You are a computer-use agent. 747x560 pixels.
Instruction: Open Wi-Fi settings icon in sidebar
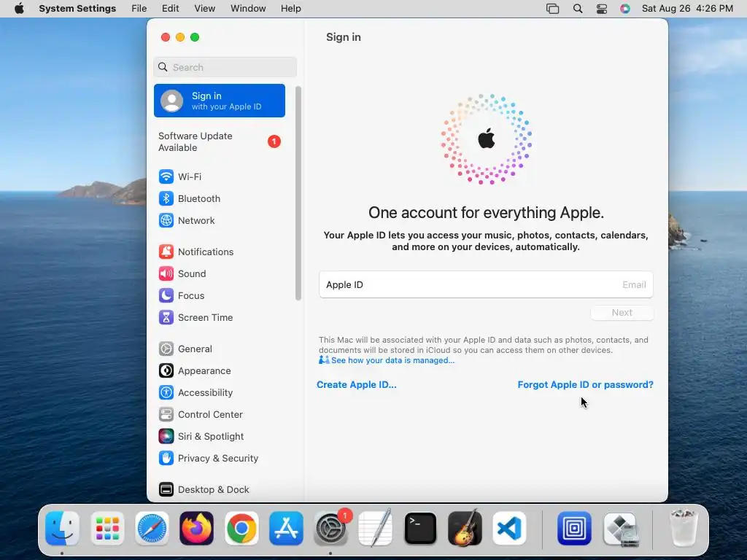(x=166, y=176)
